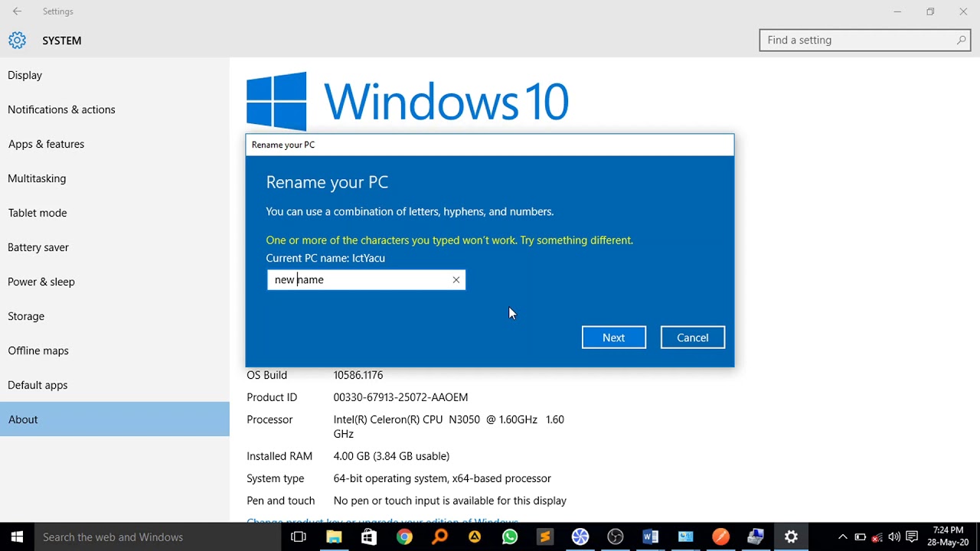The image size is (980, 551).
Task: Open OBS Studio from the taskbar
Action: pos(616,537)
